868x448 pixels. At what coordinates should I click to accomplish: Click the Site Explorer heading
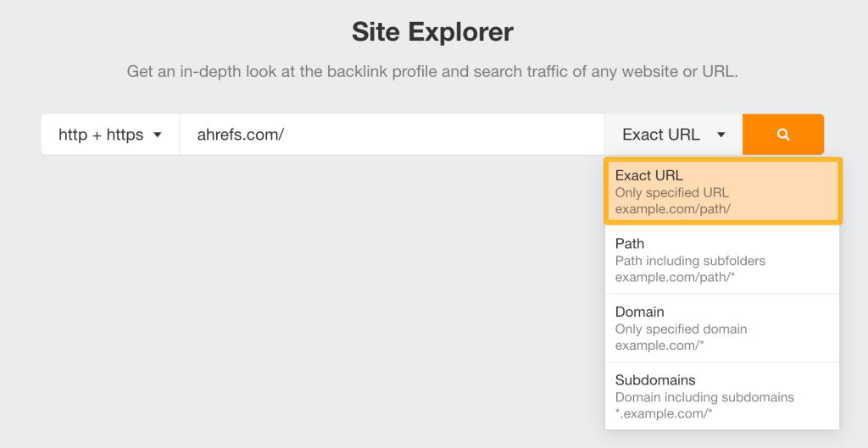[433, 31]
